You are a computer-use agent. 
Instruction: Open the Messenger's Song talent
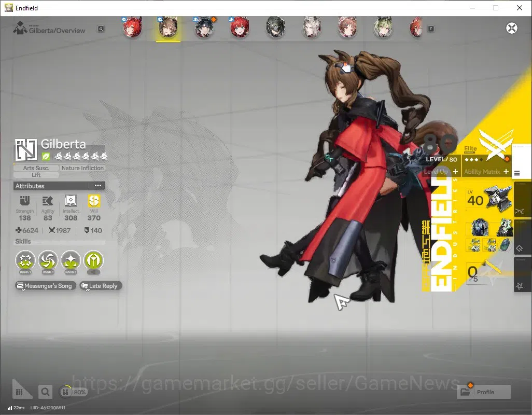click(45, 286)
